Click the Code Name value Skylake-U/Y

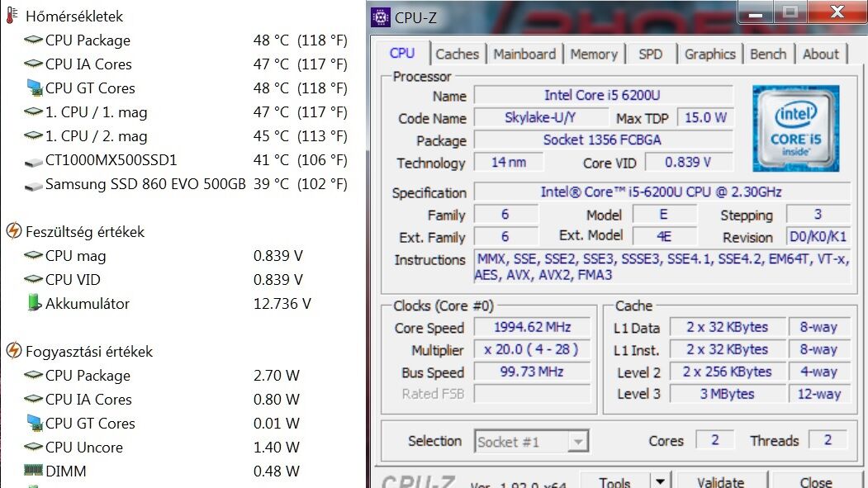tap(540, 117)
